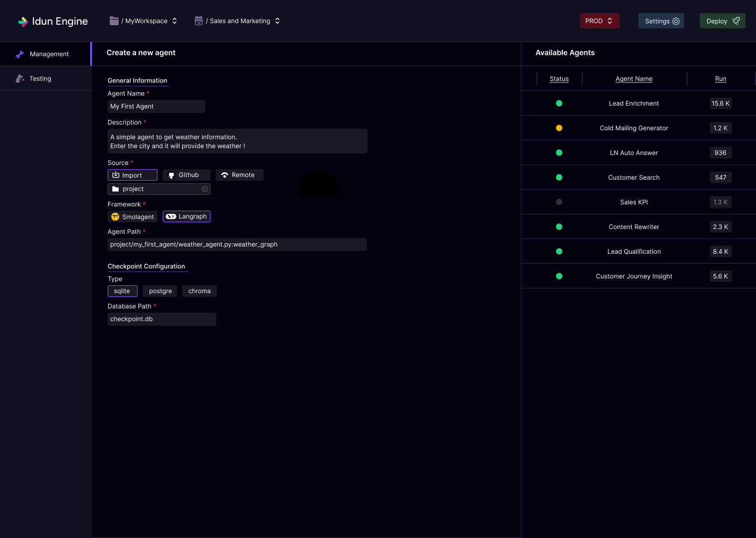Select postgre checkpoint type
Viewport: 756px width, 538px height.
[160, 291]
